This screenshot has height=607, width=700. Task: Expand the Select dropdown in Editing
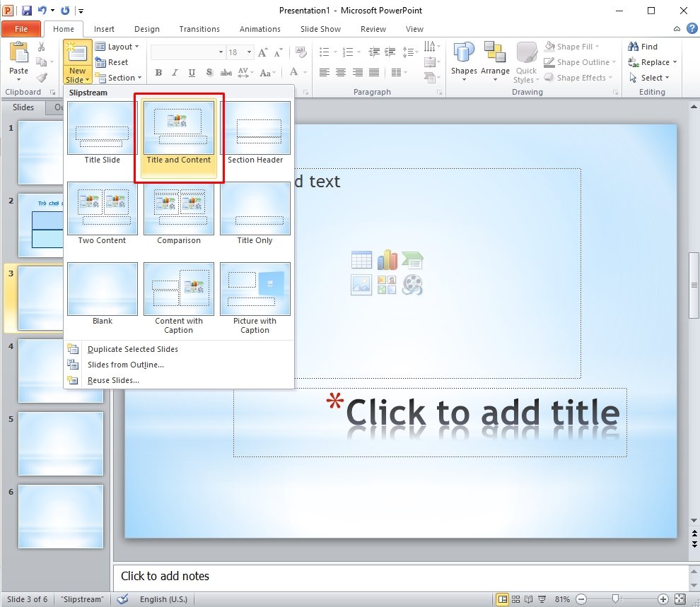650,78
